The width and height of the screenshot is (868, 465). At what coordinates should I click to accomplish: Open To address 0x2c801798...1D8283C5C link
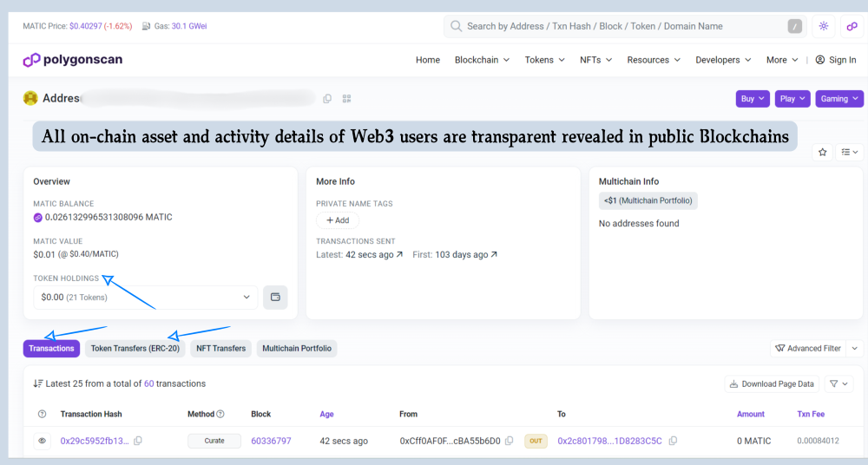pyautogui.click(x=609, y=442)
